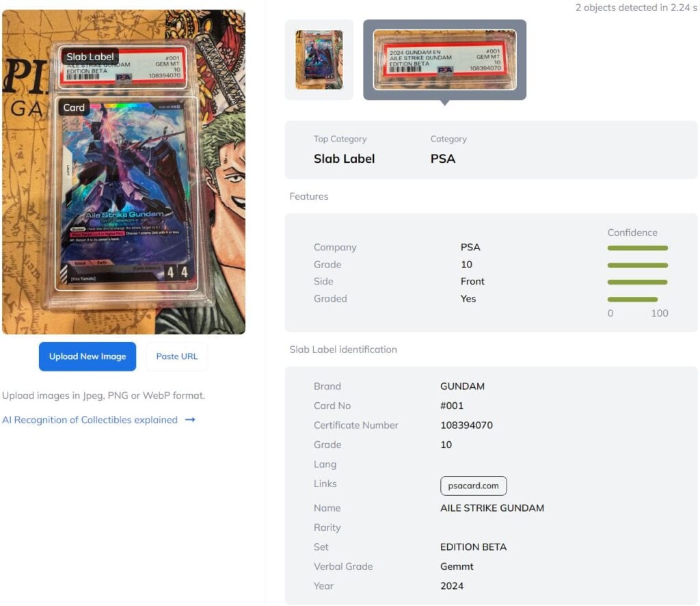Click the PSA category value
Screen dimensions: 700x606
click(x=443, y=159)
